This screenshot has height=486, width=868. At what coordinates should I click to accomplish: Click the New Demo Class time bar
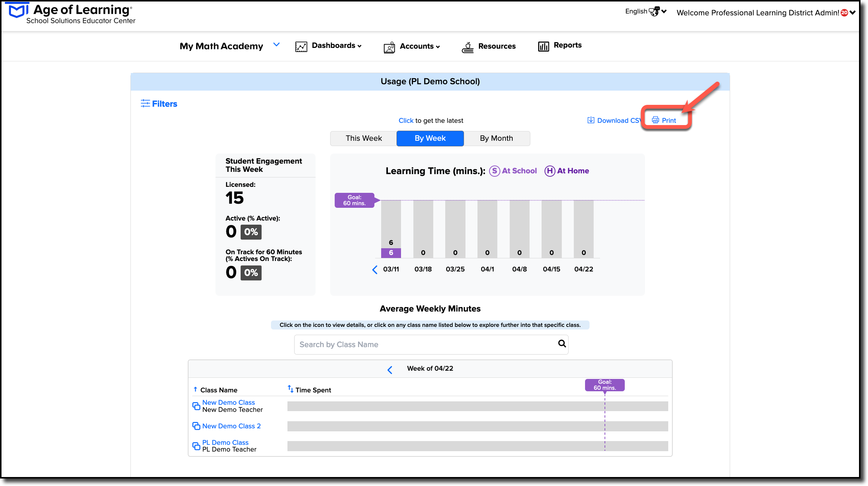(477, 406)
